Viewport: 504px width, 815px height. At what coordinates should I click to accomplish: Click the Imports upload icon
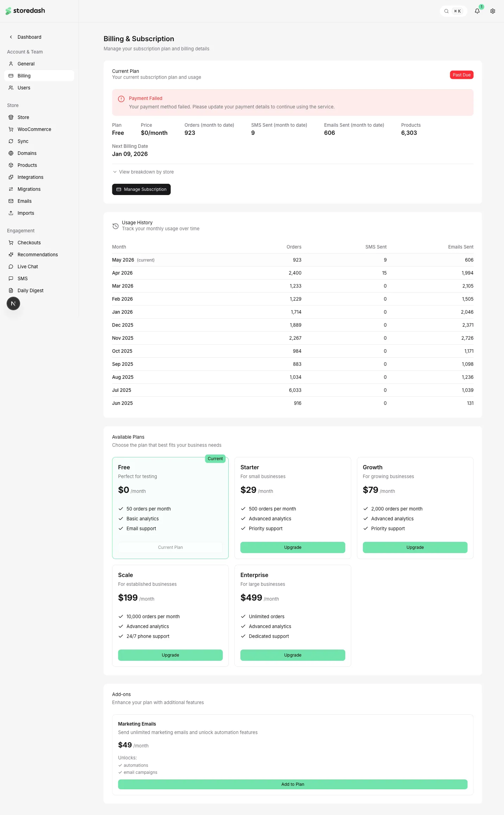(x=11, y=213)
